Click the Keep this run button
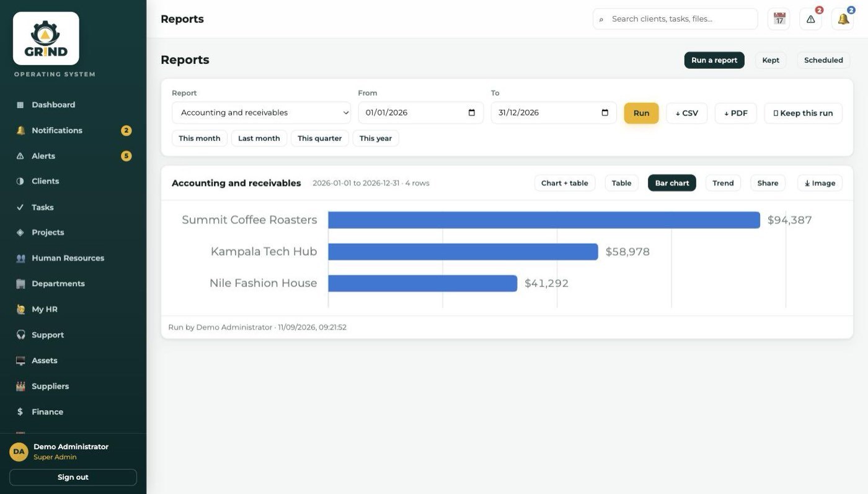The image size is (868, 494). [x=803, y=113]
